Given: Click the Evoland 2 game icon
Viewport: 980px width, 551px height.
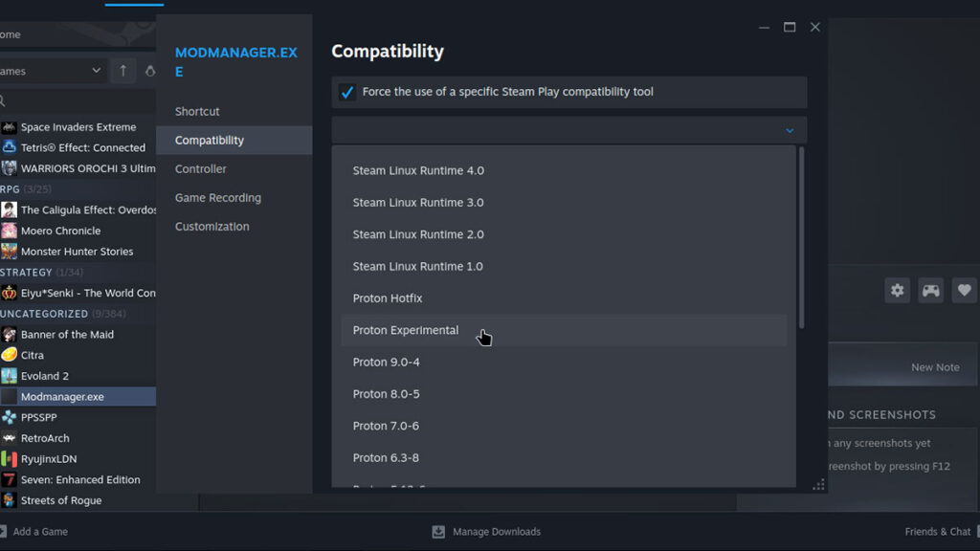Looking at the screenshot, I should coord(9,375).
